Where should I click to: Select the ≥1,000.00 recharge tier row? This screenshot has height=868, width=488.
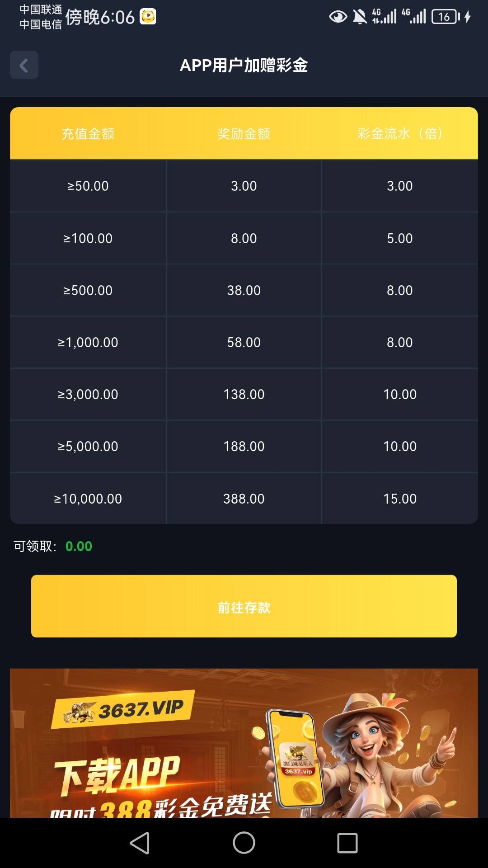[88, 342]
